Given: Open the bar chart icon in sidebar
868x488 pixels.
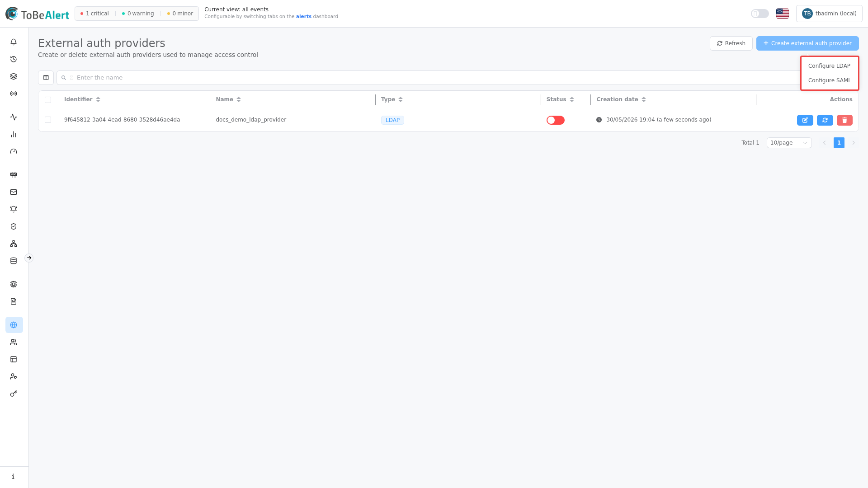Looking at the screenshot, I should (x=14, y=134).
